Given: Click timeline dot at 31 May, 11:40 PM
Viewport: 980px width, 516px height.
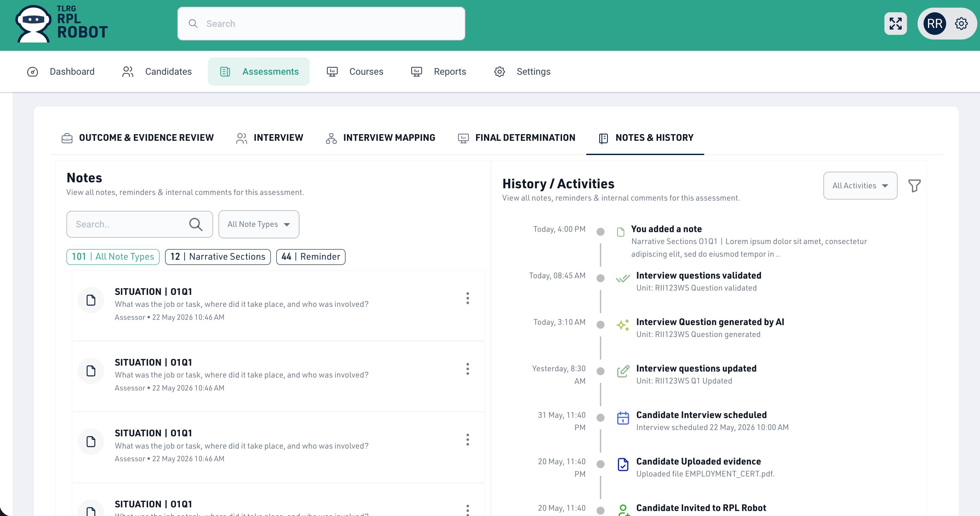Looking at the screenshot, I should tap(600, 418).
